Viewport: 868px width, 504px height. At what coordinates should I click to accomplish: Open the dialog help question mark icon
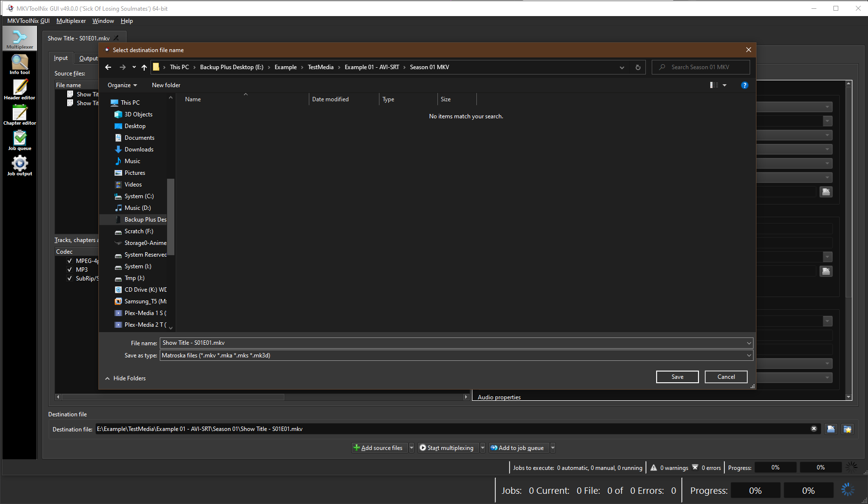click(x=744, y=85)
